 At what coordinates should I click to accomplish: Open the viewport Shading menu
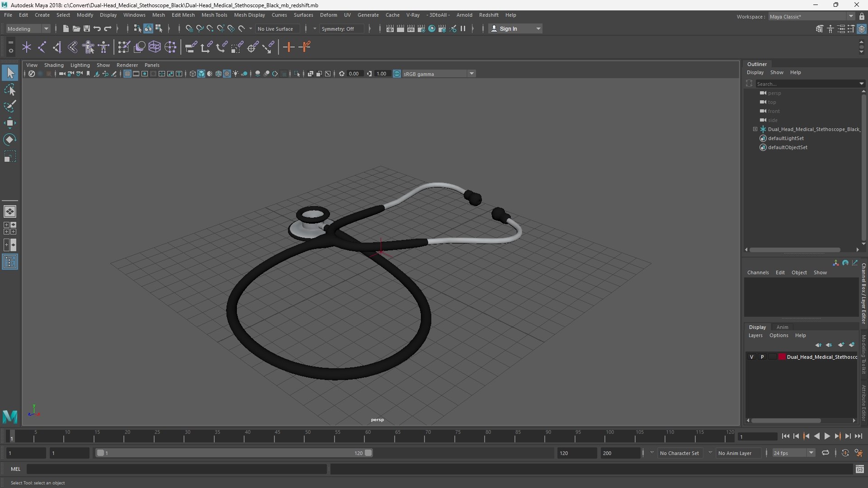pyautogui.click(x=54, y=65)
